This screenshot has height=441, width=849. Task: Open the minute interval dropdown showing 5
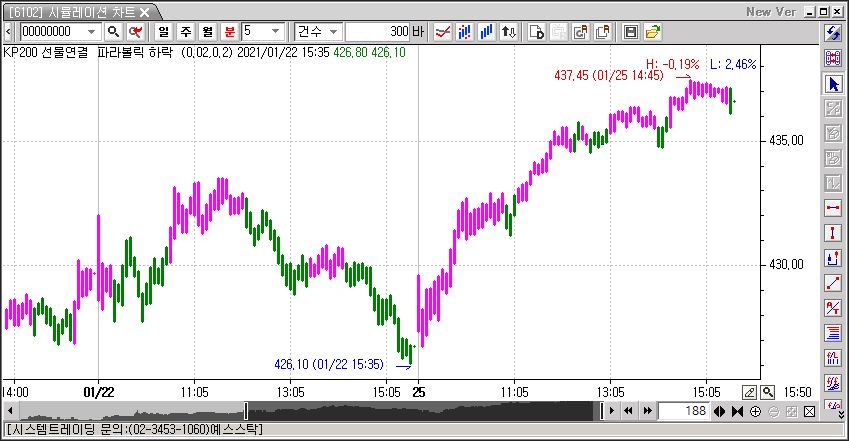276,32
